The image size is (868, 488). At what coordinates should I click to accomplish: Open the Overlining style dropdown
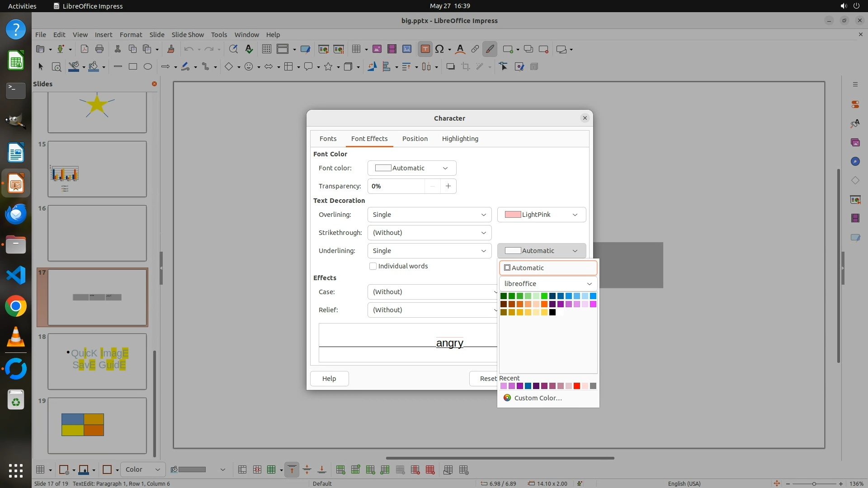(429, 215)
